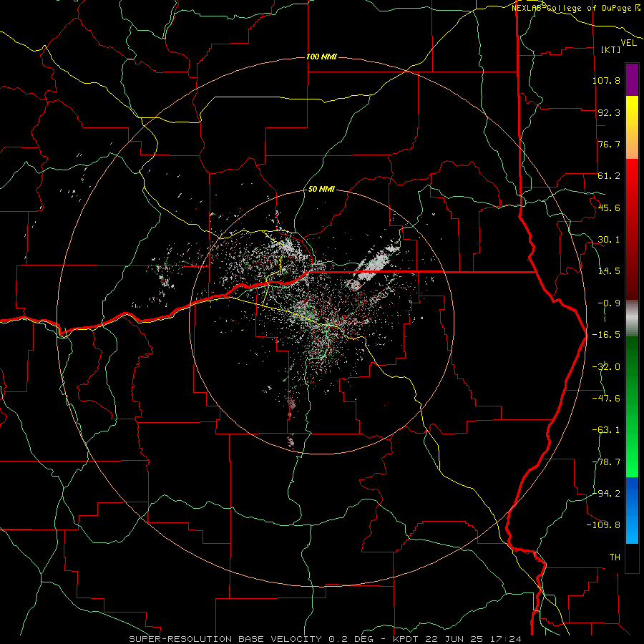Select the -94.2 scale value

coord(606,493)
